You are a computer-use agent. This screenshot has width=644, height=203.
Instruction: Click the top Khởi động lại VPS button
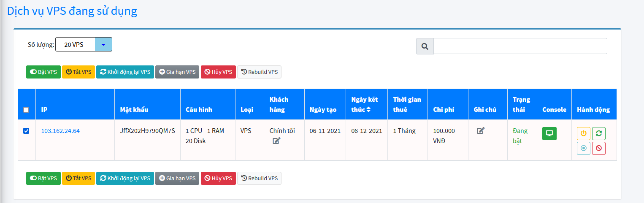click(125, 72)
